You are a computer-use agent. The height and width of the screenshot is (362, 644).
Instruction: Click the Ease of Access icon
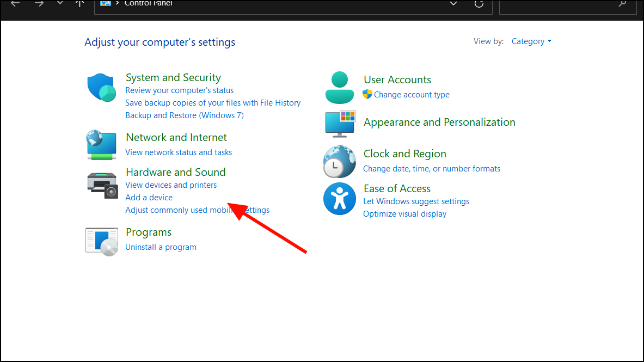pos(339,199)
